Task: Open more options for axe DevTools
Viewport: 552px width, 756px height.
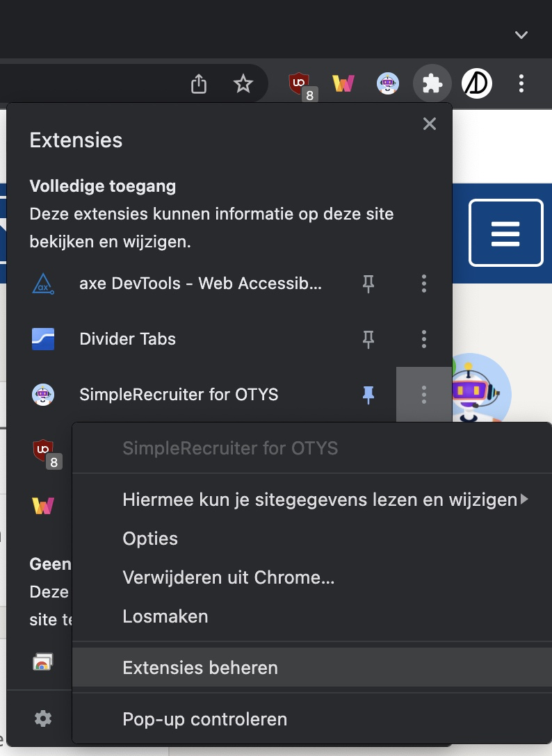Action: tap(423, 283)
